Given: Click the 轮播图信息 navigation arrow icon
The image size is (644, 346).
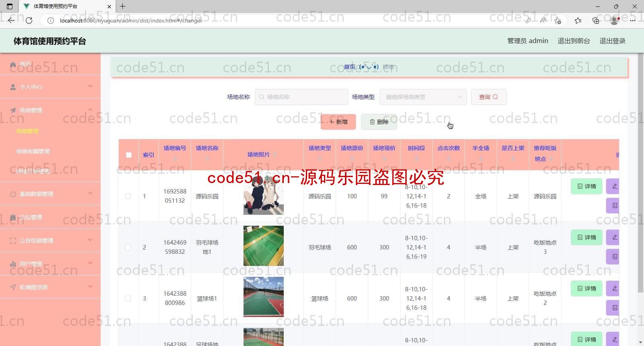Looking at the screenshot, I should tap(13, 287).
